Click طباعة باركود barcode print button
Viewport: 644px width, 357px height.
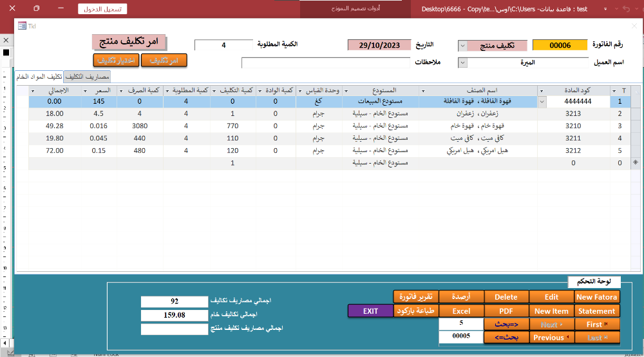[415, 311]
